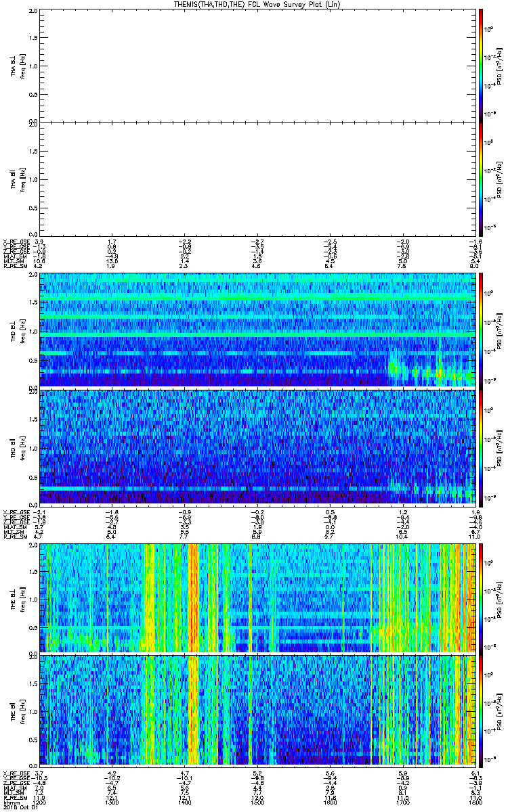Click the hhmm time axis label
The image size is (508, 812).
pos(10,802)
